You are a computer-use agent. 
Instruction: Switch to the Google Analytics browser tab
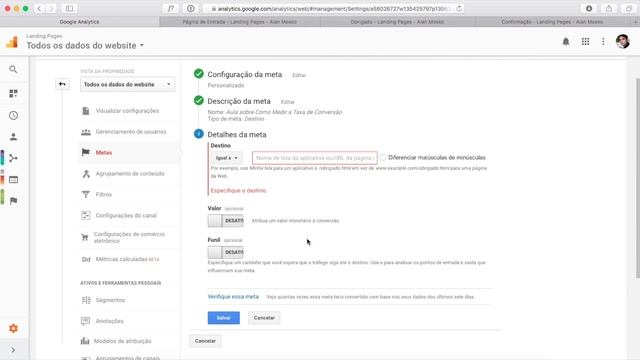coord(80,22)
